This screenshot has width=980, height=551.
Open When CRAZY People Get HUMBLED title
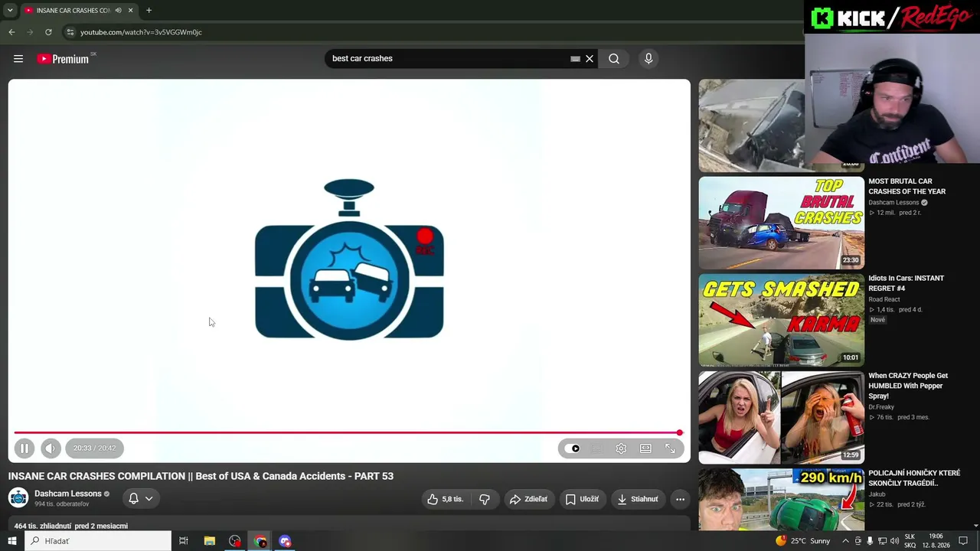point(908,386)
